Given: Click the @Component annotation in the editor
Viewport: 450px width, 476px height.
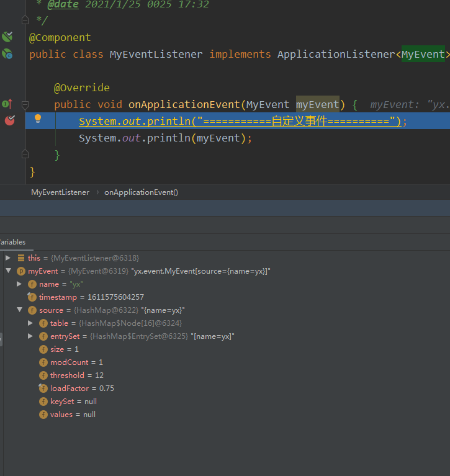Looking at the screenshot, I should pyautogui.click(x=60, y=38).
